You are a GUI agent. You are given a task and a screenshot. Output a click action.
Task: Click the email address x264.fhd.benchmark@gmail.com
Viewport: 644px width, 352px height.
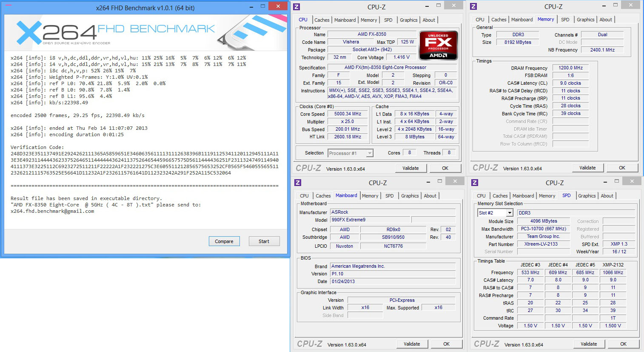point(52,211)
